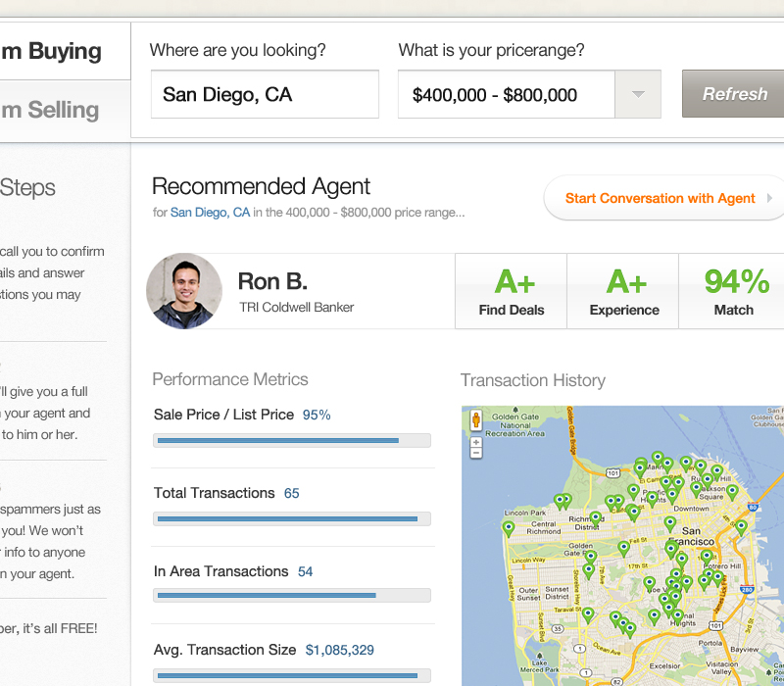This screenshot has height=686, width=784.
Task: Click the Total Transactions value 65
Action: [291, 494]
